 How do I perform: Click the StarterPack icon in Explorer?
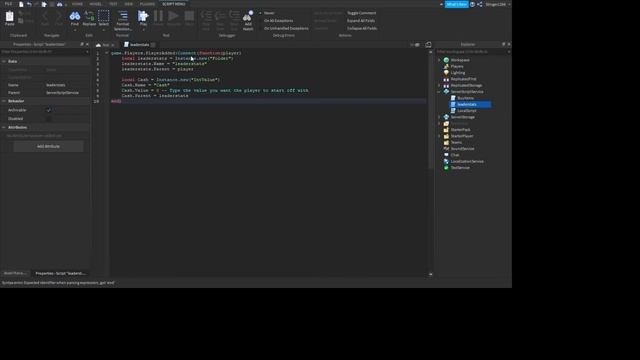coord(446,130)
